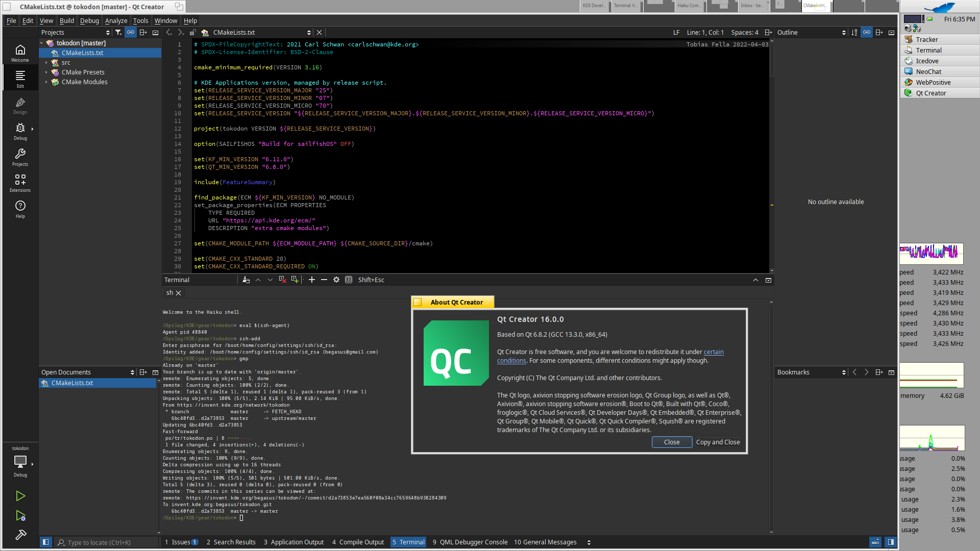Open terminal settings gear
This screenshot has width=980, height=551.
pyautogui.click(x=336, y=280)
